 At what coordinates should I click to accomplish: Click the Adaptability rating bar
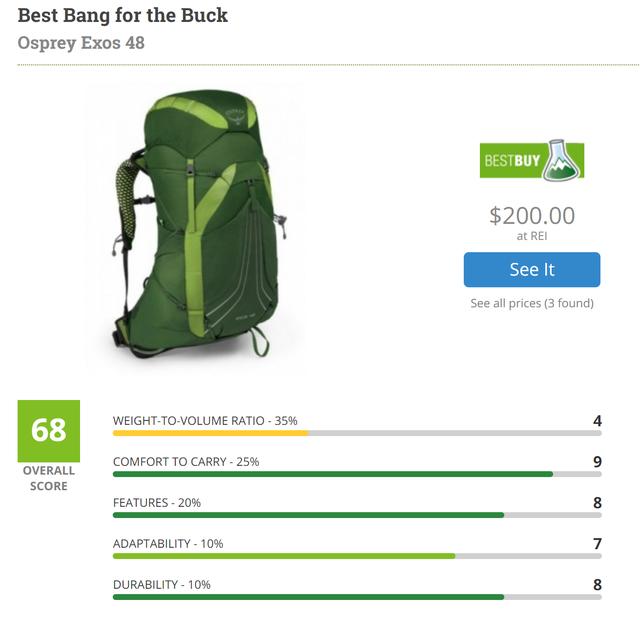click(357, 556)
